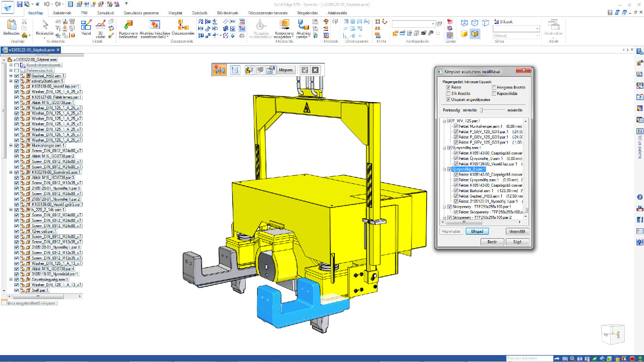644x362 pixels.
Task: Click the Ablakváltás window switch icon
Action: click(x=554, y=25)
